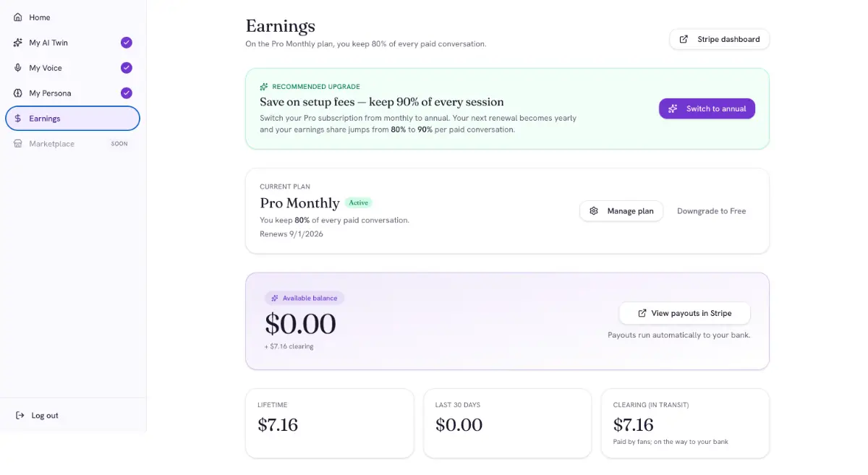The width and height of the screenshot is (868, 475).
Task: Select the Downgrade to Free link
Action: 711,211
